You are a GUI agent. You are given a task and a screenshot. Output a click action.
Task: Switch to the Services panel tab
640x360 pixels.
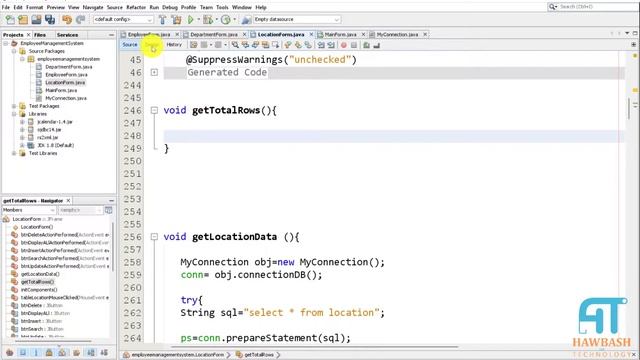point(67,35)
